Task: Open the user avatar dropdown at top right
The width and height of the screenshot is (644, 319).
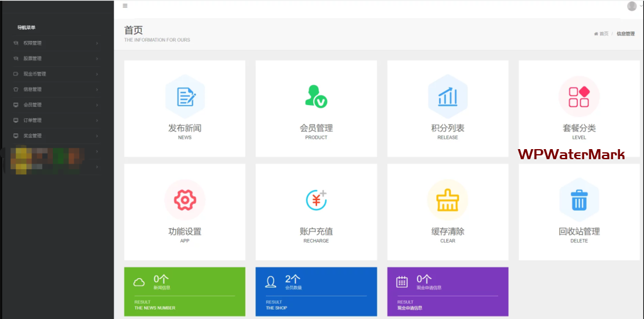Action: point(633,6)
